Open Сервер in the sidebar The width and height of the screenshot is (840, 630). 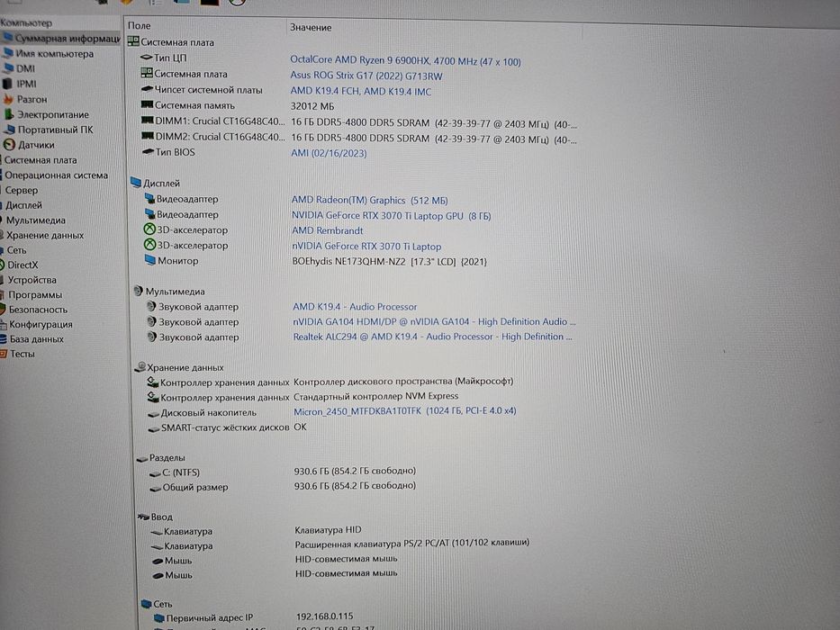point(22,190)
